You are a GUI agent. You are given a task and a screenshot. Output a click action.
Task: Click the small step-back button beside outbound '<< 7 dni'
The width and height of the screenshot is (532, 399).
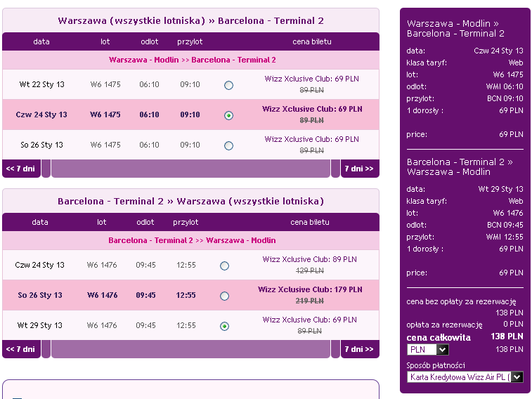(46, 169)
